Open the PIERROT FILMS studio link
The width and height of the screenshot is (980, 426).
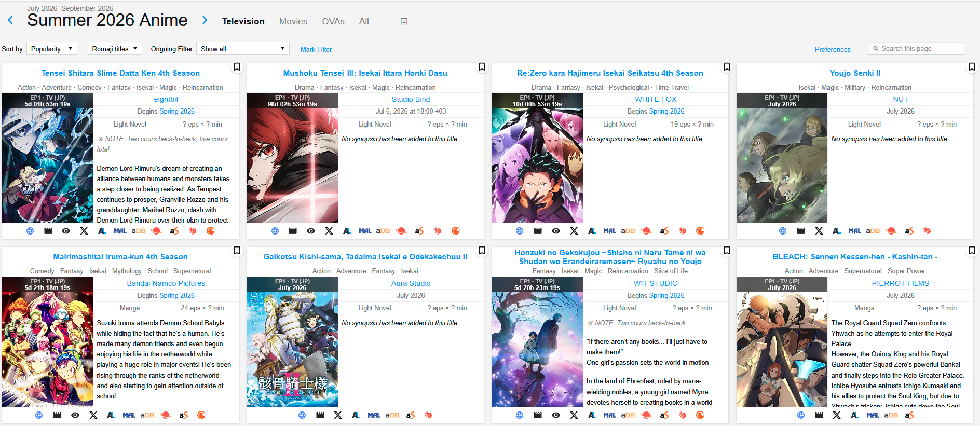(x=901, y=283)
